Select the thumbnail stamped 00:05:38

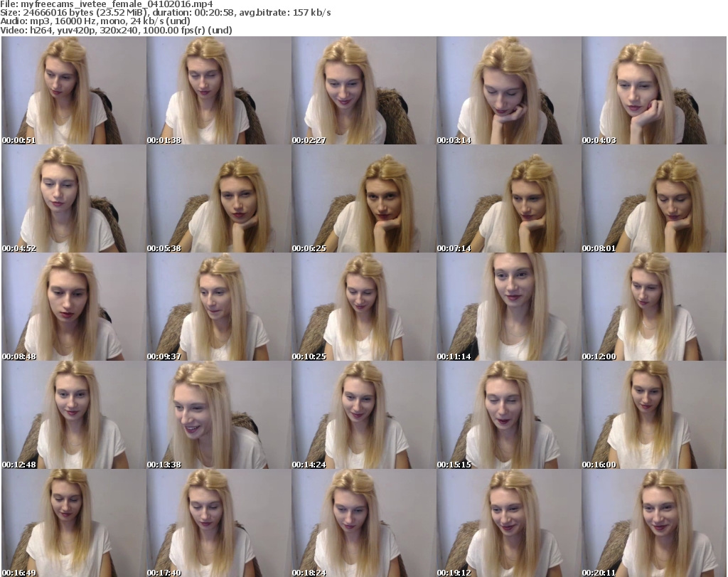[x=219, y=198]
